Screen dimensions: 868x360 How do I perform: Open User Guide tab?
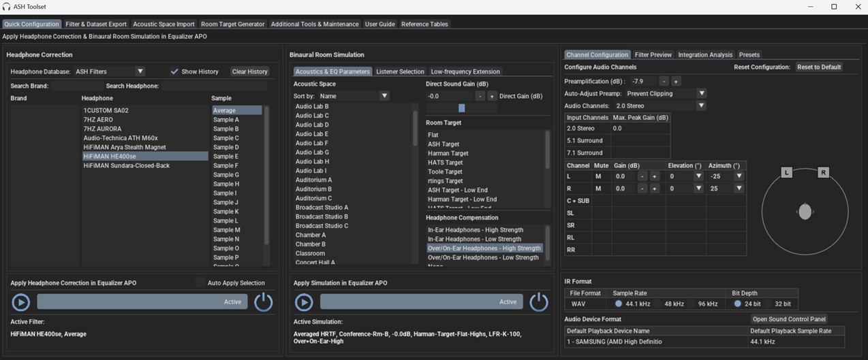[379, 24]
